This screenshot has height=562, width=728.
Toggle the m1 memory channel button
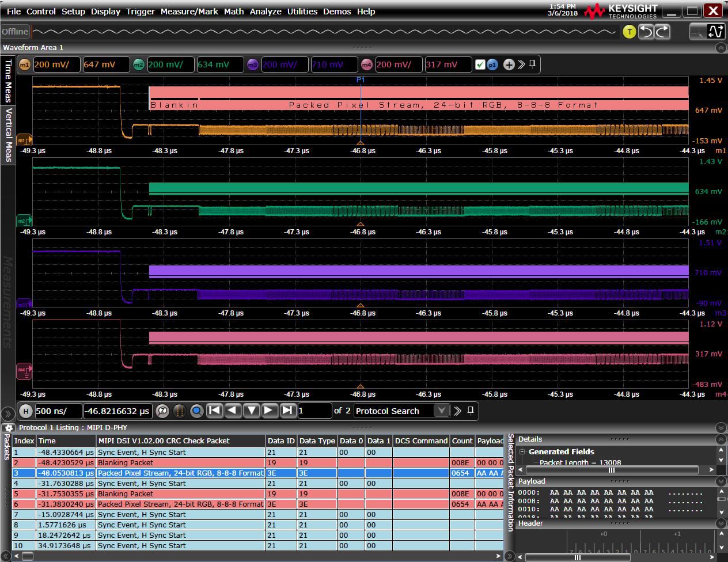point(25,64)
